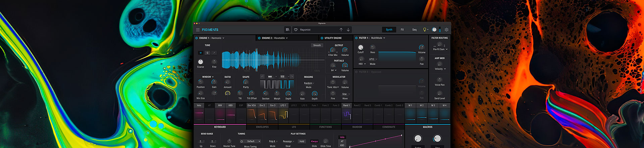Toggle Engine 2 power button
The image size is (644, 148).
coord(259,38)
